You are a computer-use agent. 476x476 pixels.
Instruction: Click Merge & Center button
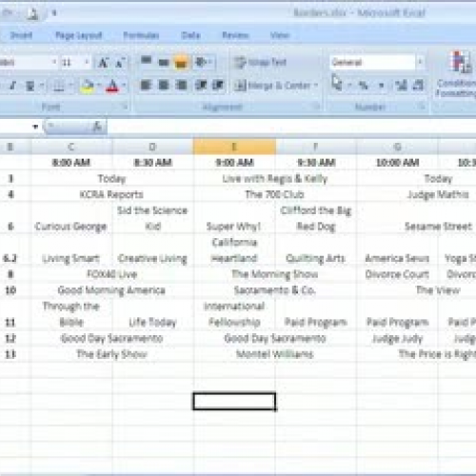pos(272,86)
